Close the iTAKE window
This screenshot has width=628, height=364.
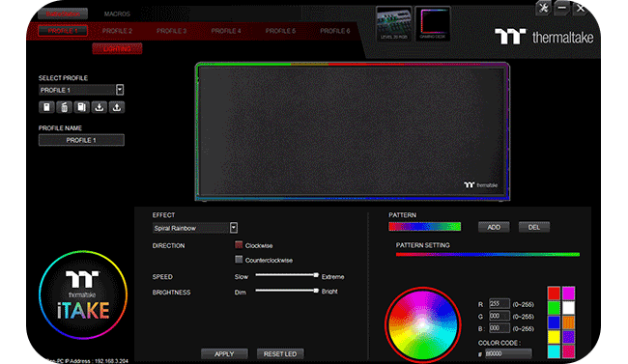pyautogui.click(x=581, y=8)
